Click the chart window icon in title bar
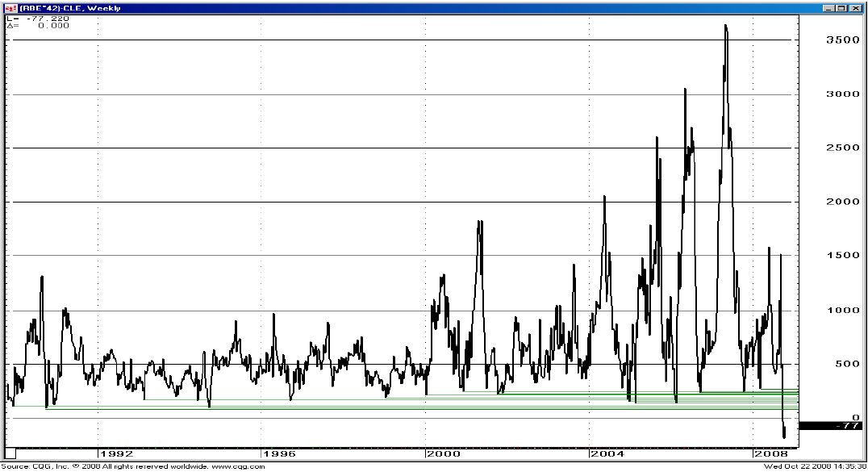Screen dimensions: 868x476 click(10, 8)
